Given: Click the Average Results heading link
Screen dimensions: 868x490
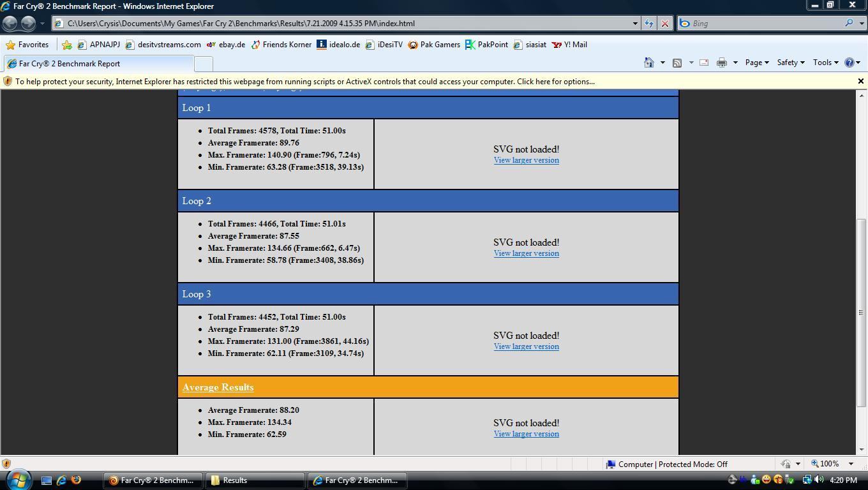Looking at the screenshot, I should [218, 387].
